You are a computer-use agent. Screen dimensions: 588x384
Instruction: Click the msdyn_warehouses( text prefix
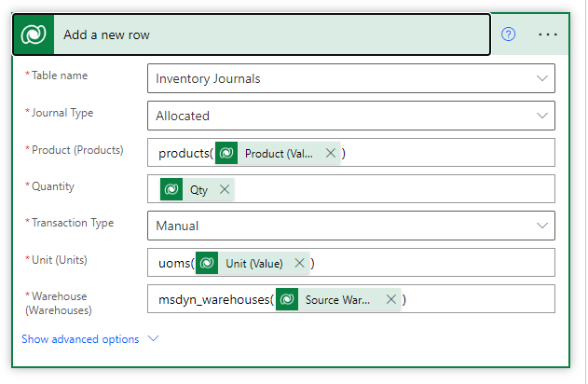(x=216, y=299)
